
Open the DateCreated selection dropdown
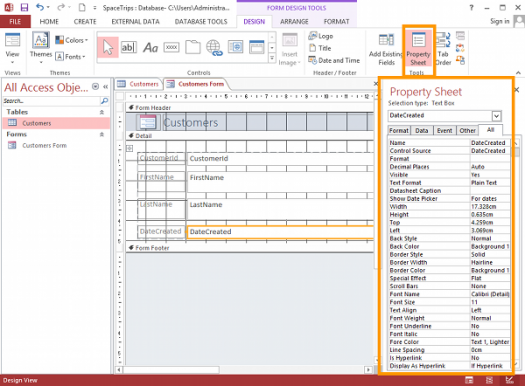click(496, 116)
